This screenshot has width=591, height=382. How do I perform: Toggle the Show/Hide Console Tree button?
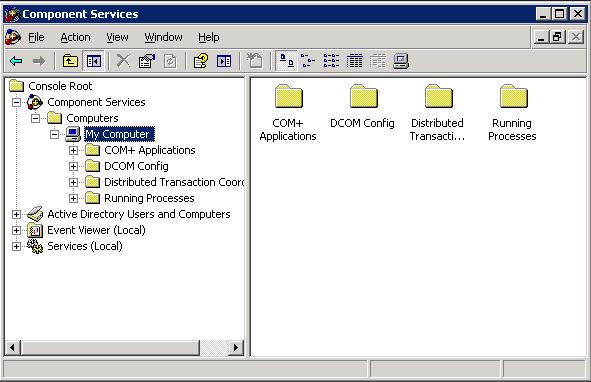pos(93,61)
